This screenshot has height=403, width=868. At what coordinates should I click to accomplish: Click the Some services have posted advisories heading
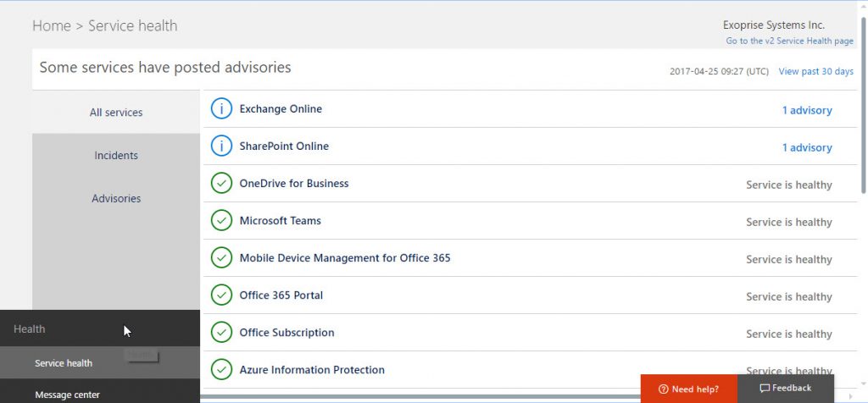165,68
